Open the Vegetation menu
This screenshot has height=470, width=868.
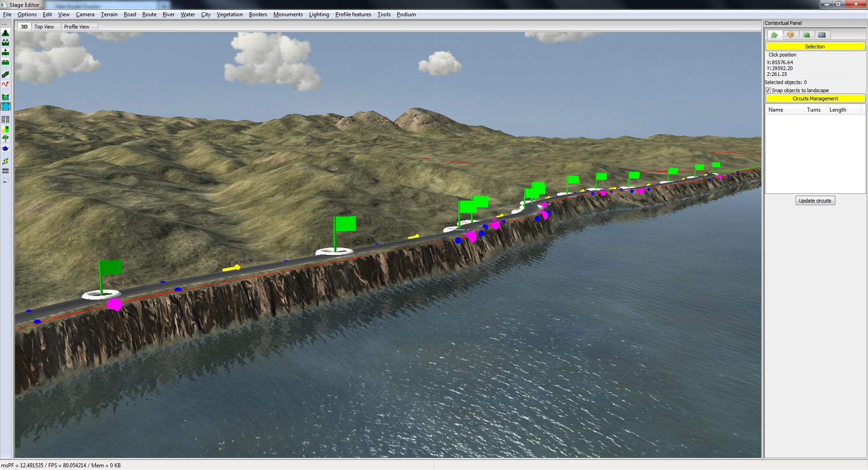230,14
